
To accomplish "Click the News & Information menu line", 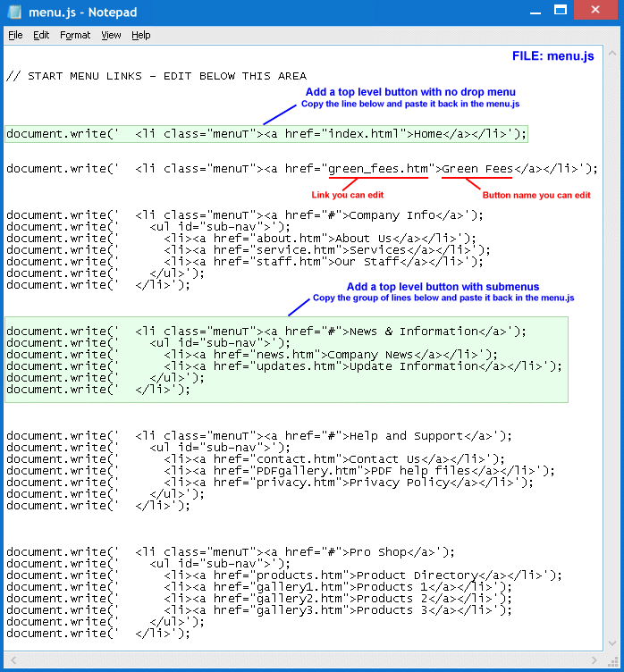I will coord(266,332).
